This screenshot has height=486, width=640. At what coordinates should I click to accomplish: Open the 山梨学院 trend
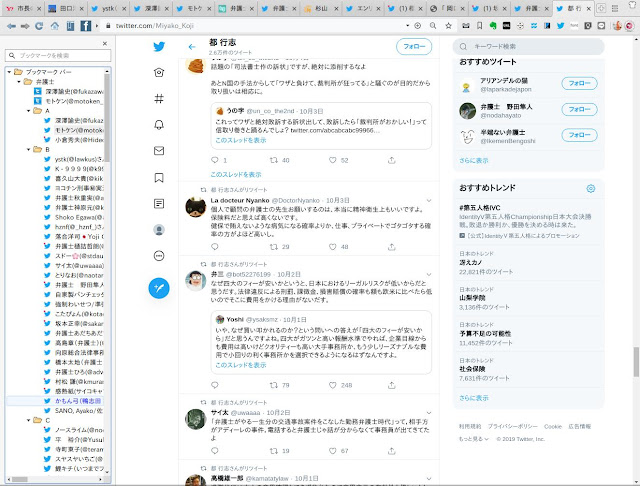point(528,298)
